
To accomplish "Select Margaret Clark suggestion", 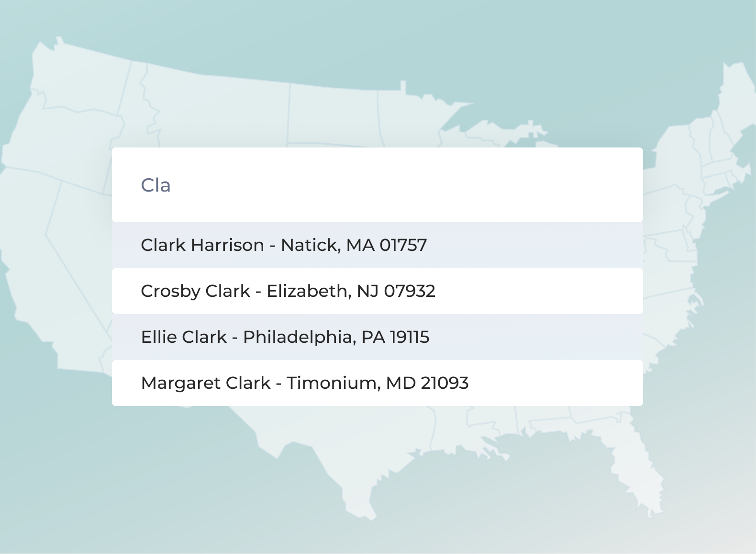I will (x=377, y=383).
